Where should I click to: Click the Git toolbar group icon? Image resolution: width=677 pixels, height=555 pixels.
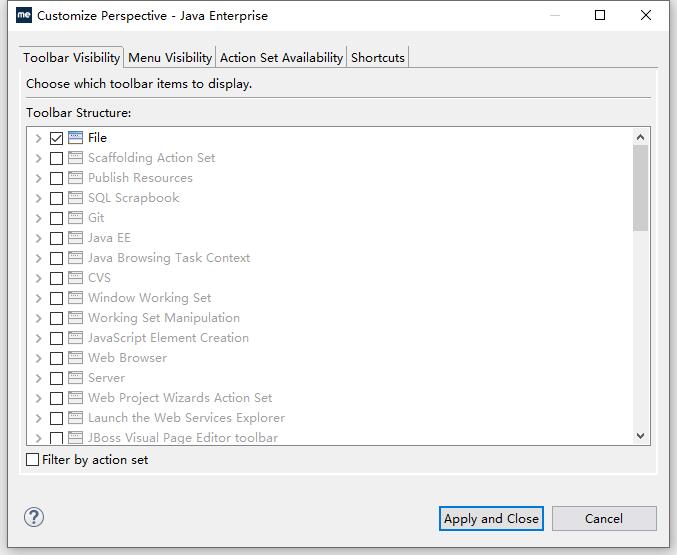pos(75,218)
